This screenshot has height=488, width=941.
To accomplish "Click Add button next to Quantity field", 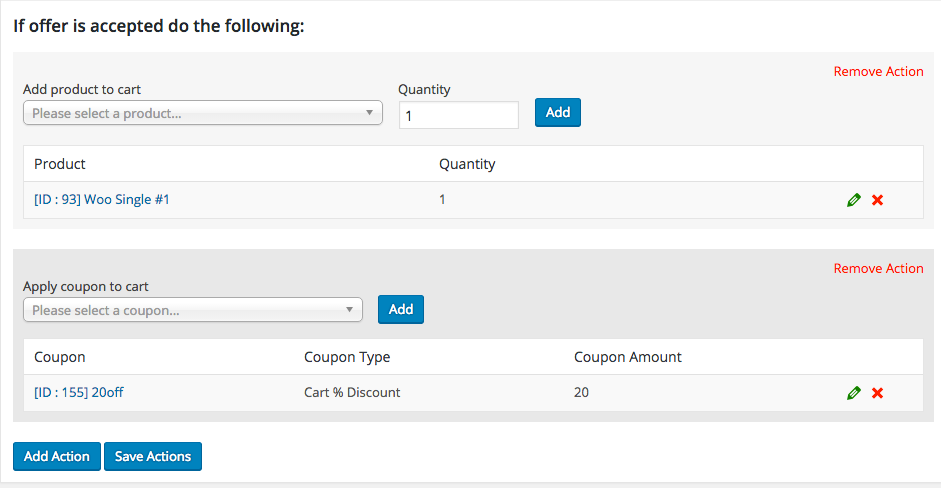I will pyautogui.click(x=558, y=112).
